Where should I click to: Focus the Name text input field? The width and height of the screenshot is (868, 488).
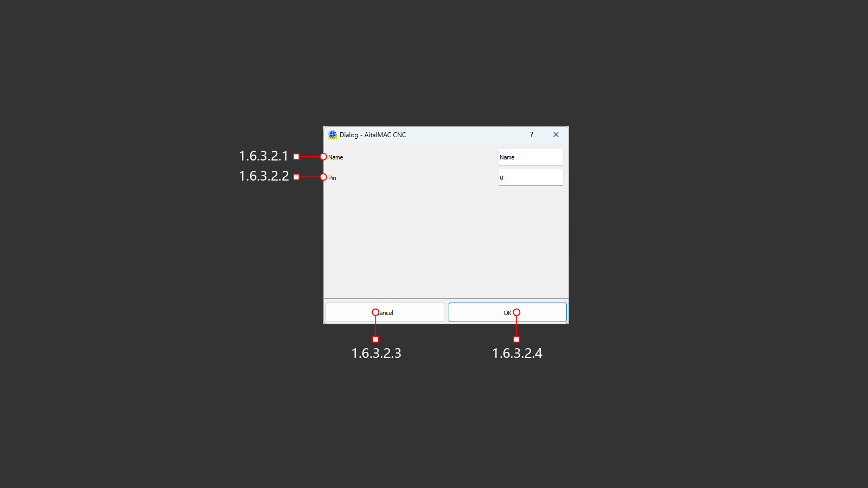pyautogui.click(x=531, y=157)
